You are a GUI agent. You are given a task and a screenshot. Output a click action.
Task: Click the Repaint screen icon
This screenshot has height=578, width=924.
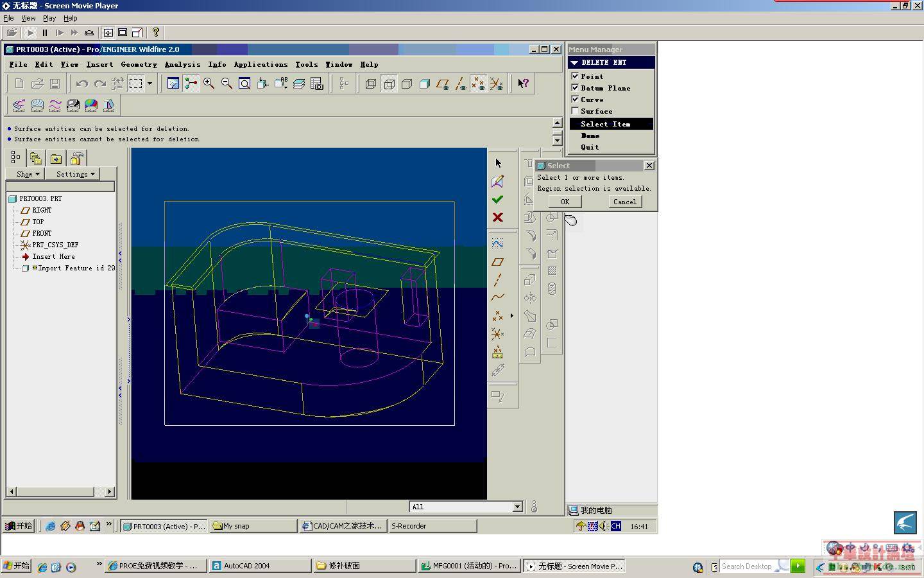point(173,83)
